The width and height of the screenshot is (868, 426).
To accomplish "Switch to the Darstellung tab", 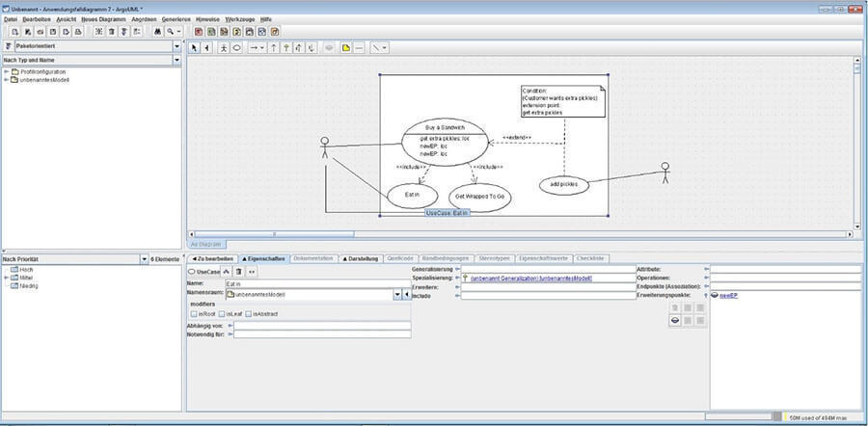I will (362, 258).
